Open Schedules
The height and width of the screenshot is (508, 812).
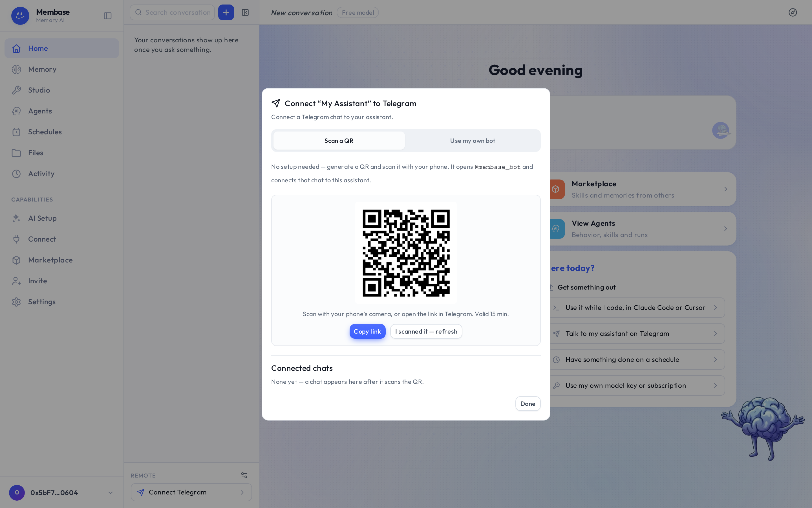pos(62,132)
